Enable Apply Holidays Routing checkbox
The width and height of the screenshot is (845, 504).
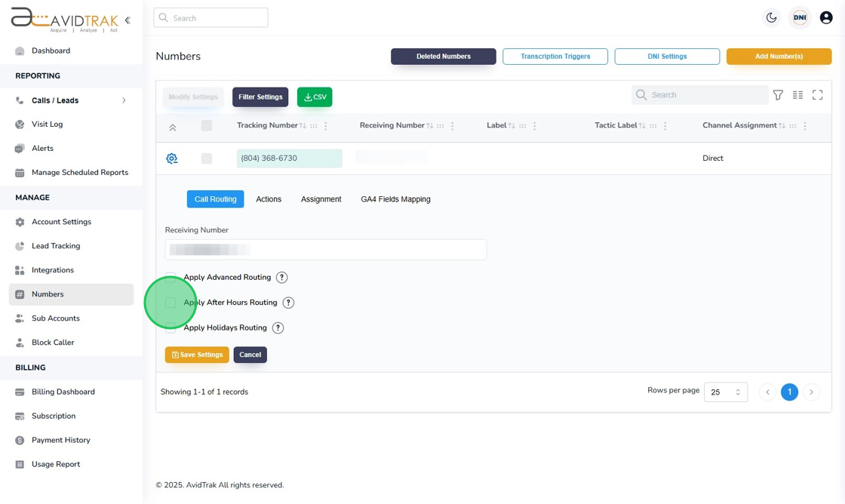(171, 327)
